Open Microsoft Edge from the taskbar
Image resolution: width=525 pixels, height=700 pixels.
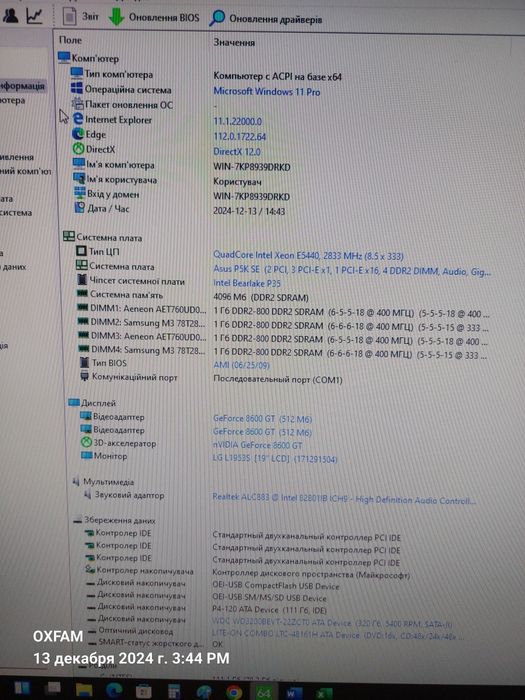tap(113, 691)
